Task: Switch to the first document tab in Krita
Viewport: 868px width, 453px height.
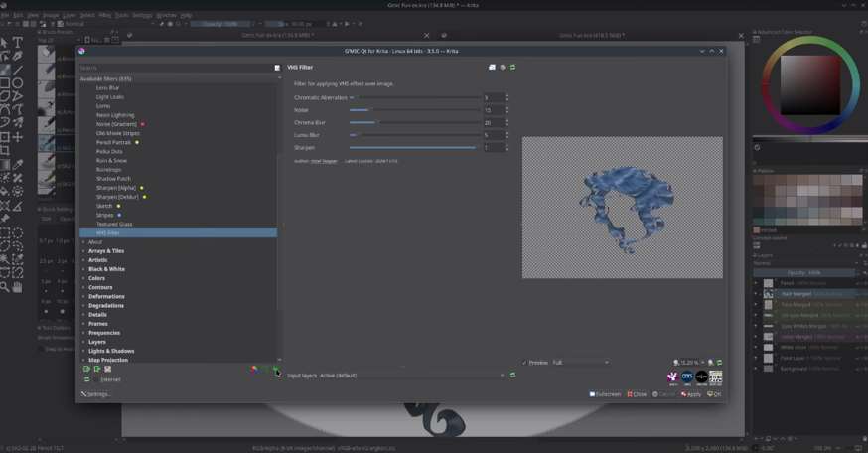Action: coord(278,35)
